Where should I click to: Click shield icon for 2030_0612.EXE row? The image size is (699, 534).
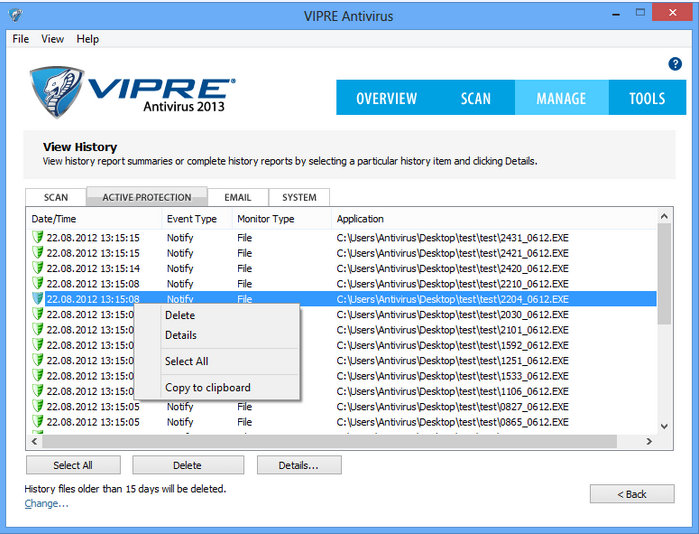[38, 314]
